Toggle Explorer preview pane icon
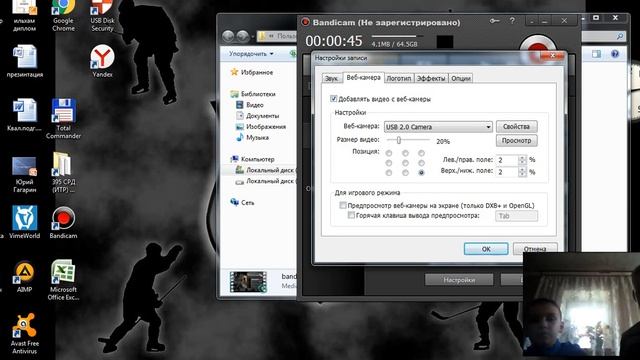Viewport: 640px width, 360px height. pos(596,54)
